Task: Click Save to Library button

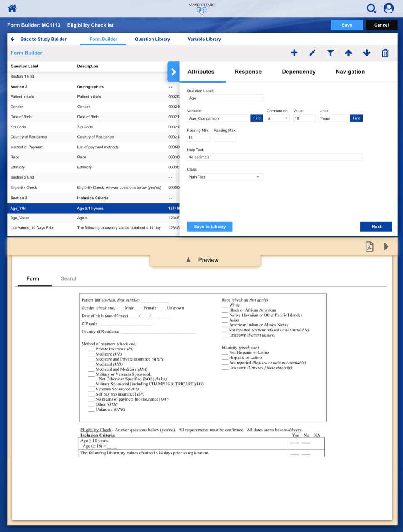Action: [210, 227]
